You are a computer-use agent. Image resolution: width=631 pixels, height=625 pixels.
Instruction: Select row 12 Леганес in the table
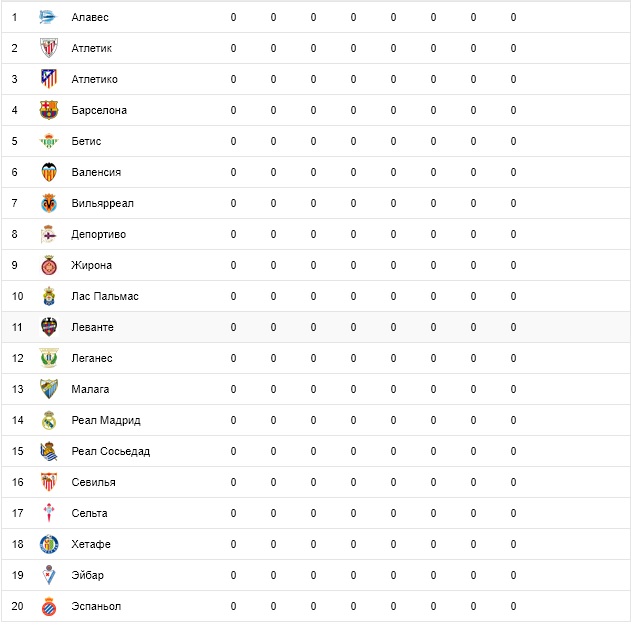pyautogui.click(x=92, y=358)
